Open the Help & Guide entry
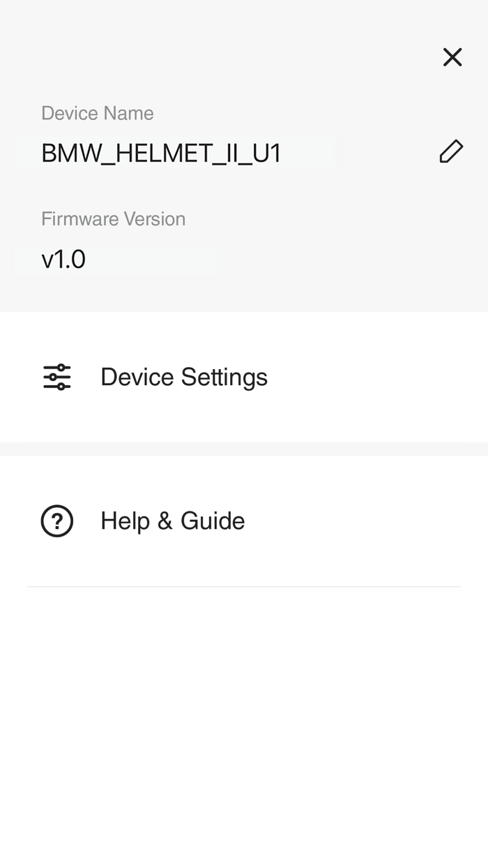488x868 pixels. click(244, 521)
